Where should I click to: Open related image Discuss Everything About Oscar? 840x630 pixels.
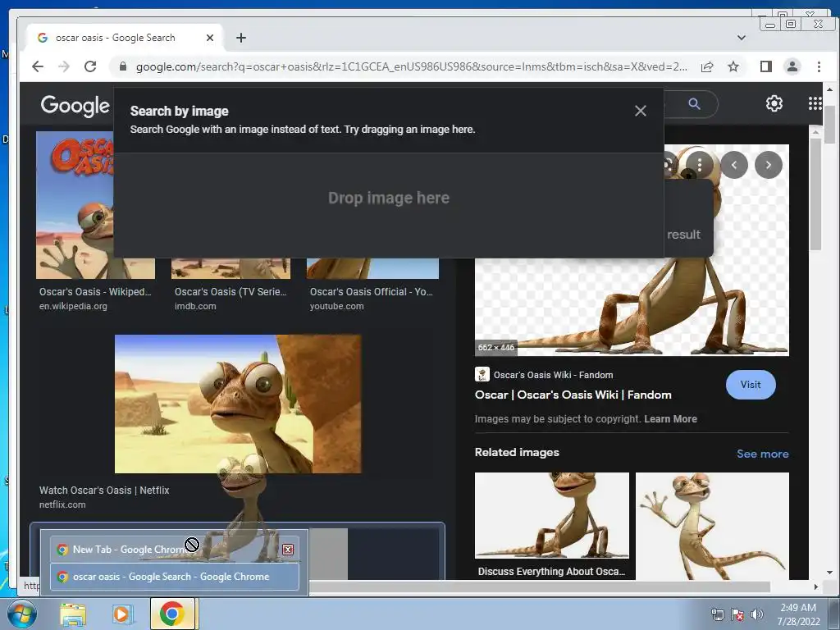tap(552, 515)
